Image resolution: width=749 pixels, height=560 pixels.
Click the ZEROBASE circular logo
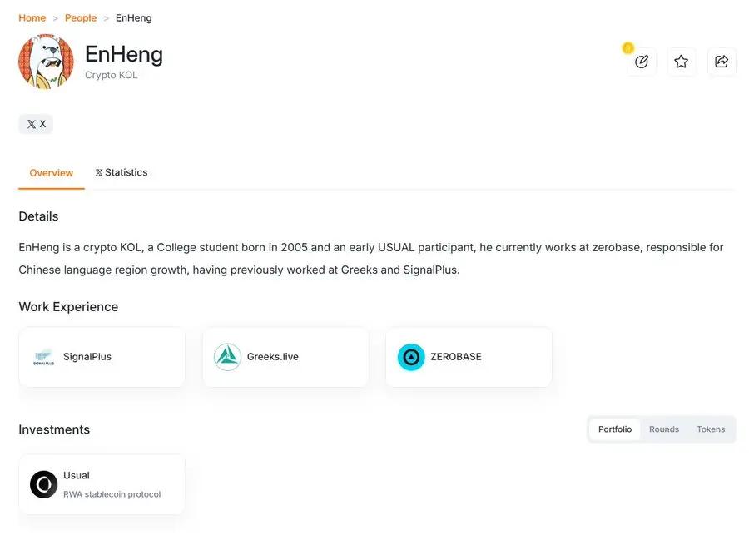coord(411,357)
